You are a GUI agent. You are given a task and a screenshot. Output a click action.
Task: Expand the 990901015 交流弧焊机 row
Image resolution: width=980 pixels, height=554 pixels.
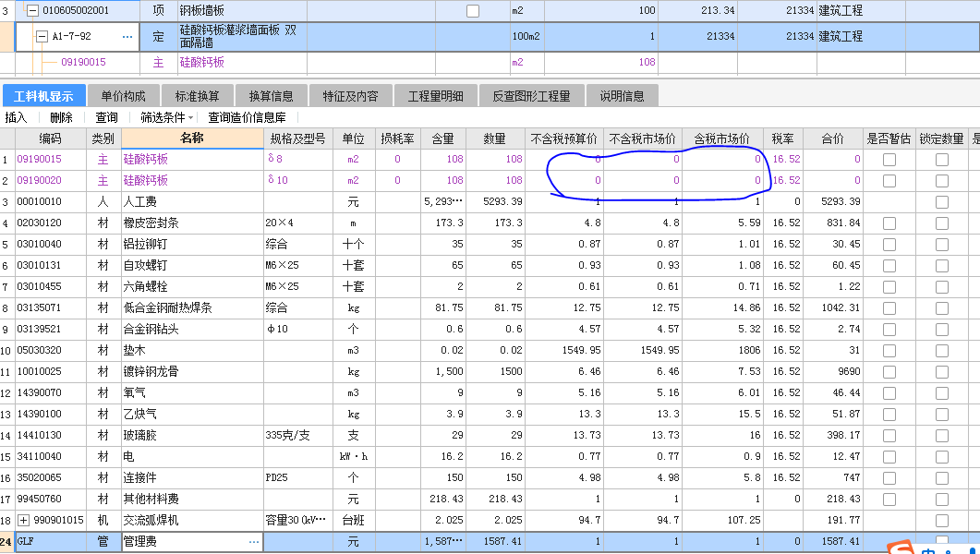pyautogui.click(x=24, y=520)
